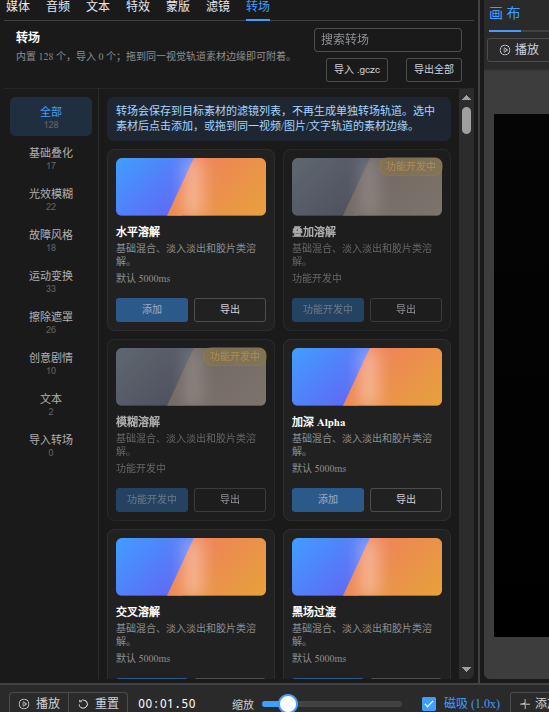Focus the 搜索转场 search field
The width and height of the screenshot is (549, 712).
[x=388, y=40]
